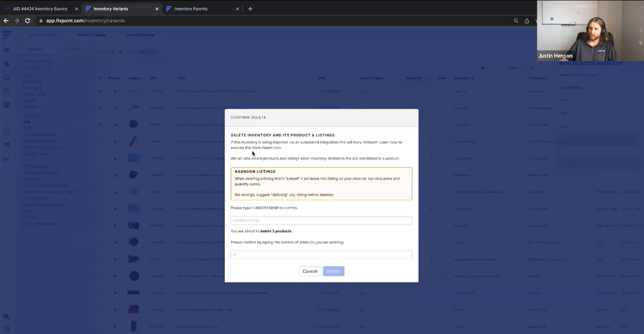
Task: Uncheck the checkbox for the Electrical row
Action: point(100,108)
